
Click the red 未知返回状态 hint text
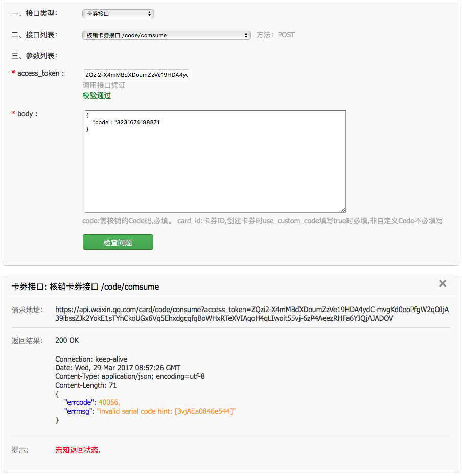[x=78, y=449]
